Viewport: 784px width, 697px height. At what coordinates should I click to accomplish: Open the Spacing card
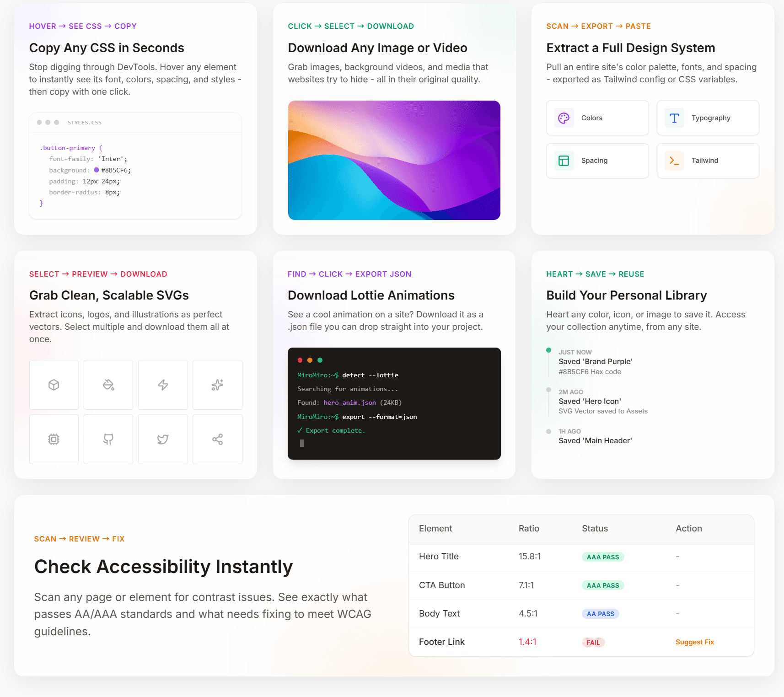click(597, 161)
